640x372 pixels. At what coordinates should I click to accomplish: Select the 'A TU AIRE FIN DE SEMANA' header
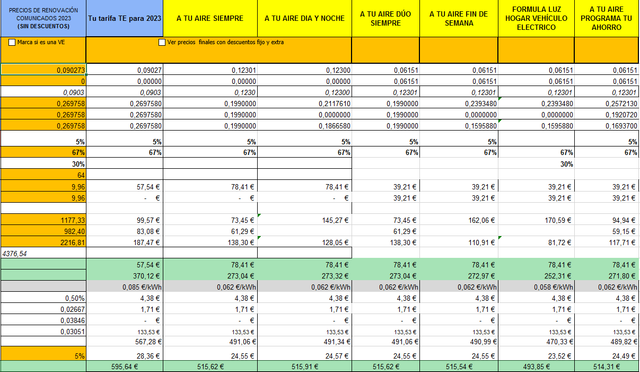(x=459, y=18)
